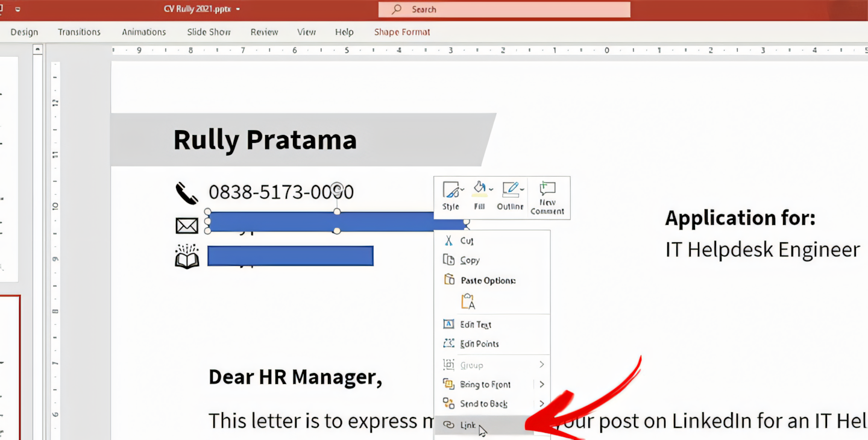Choose Link from the context menu
Image resolution: width=868 pixels, height=440 pixels.
(x=468, y=426)
